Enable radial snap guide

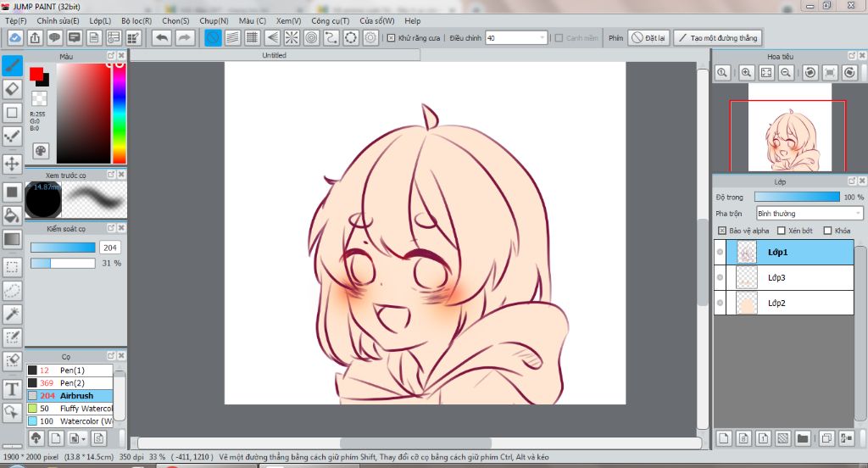tap(292, 37)
